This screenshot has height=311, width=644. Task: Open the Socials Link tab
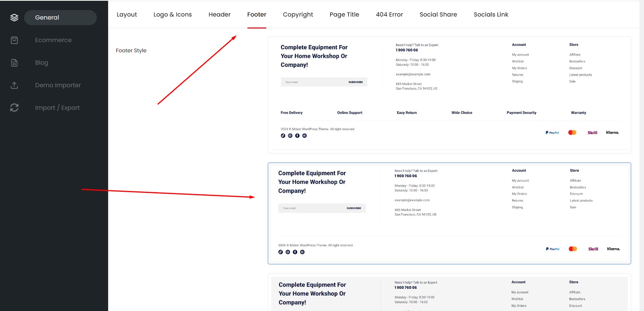[491, 15]
